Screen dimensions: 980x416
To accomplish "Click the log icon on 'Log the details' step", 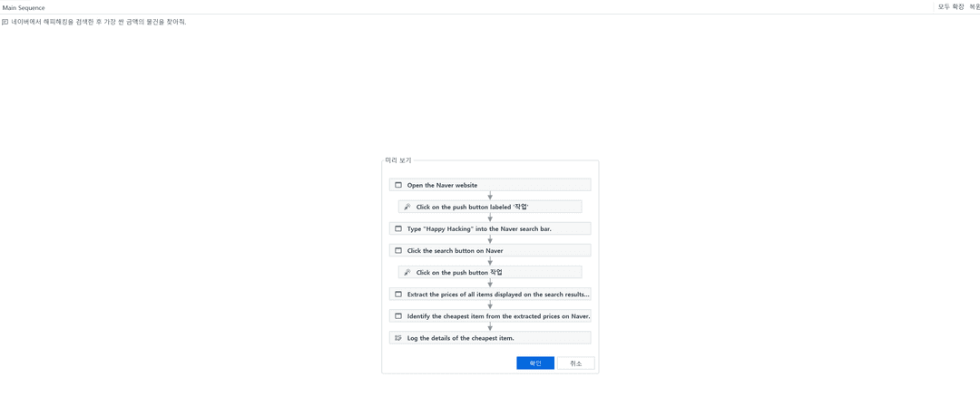I will 398,338.
